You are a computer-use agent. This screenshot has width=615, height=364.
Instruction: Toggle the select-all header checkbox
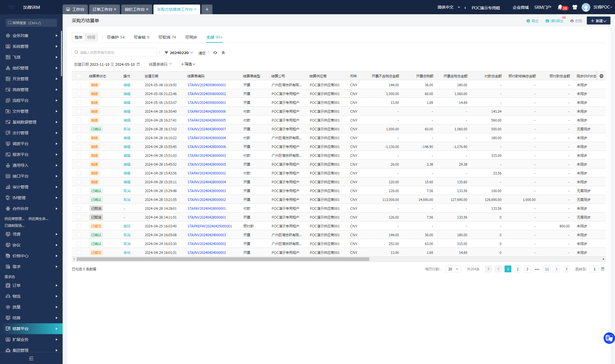click(79, 76)
